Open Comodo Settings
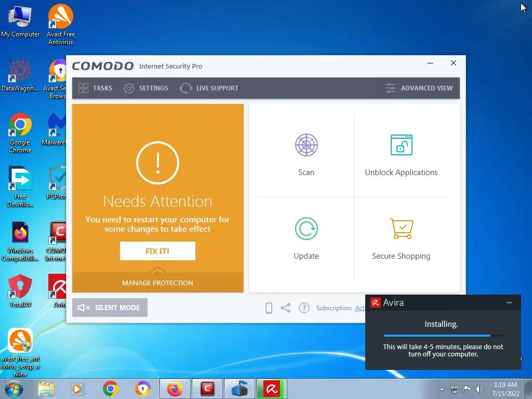The image size is (532, 399). [146, 88]
